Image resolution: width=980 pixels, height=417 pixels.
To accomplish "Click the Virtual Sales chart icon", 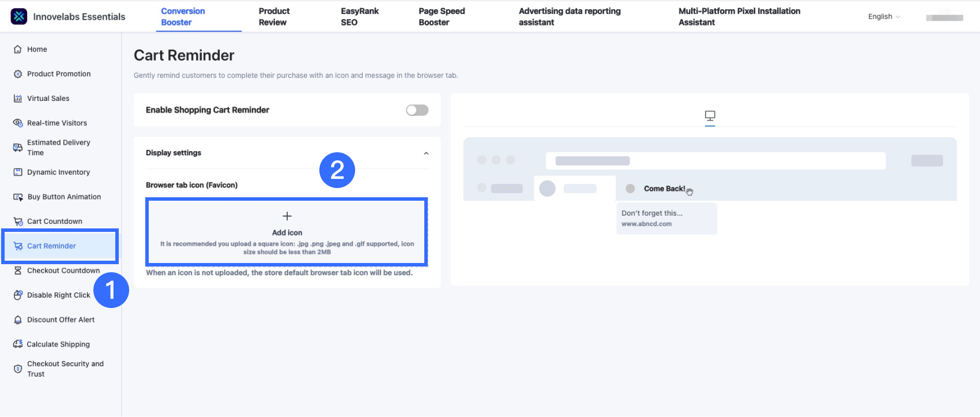I will point(18,99).
